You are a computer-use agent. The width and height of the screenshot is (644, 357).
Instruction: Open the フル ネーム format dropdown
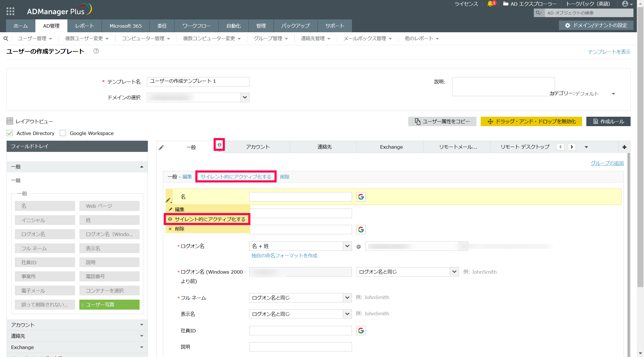point(300,298)
